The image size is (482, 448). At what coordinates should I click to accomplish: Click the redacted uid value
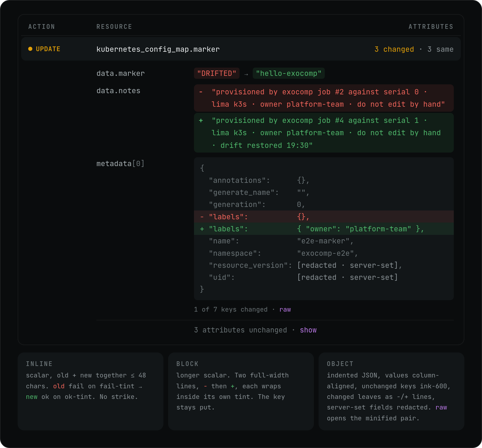347,278
